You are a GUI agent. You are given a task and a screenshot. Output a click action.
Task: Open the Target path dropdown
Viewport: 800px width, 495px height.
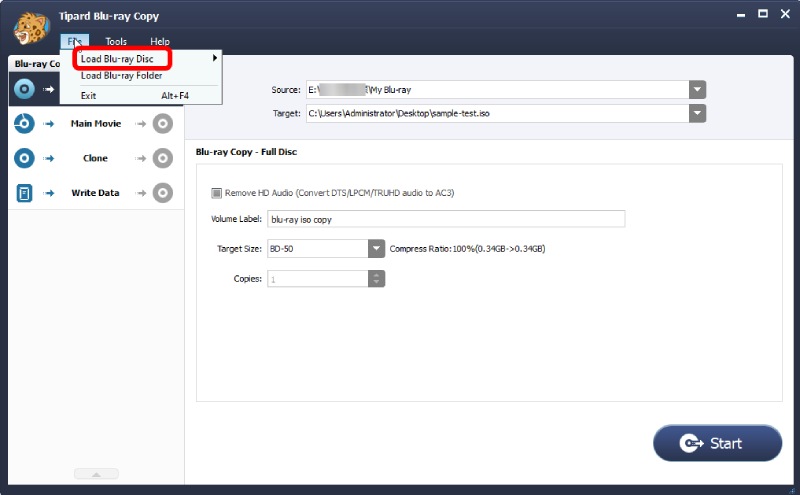(x=697, y=113)
